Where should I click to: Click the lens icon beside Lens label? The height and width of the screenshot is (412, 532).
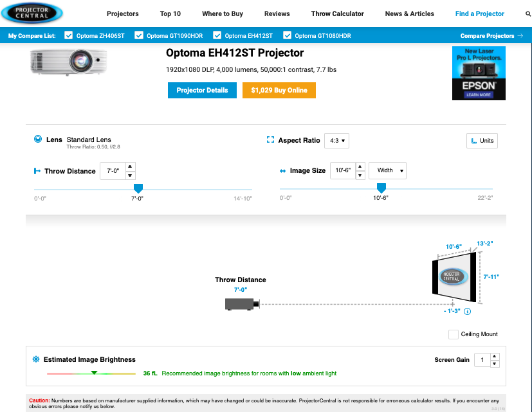(38, 139)
